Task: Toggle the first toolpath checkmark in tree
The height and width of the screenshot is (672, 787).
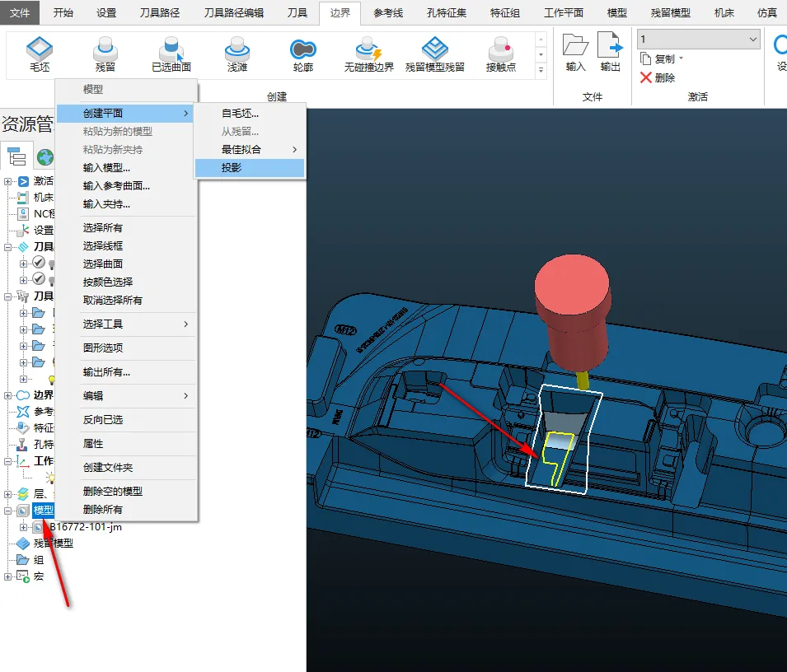Action: tap(39, 262)
